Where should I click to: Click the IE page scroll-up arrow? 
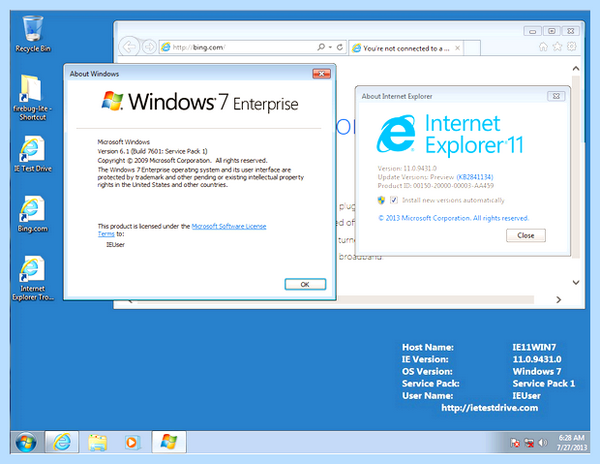click(576, 68)
